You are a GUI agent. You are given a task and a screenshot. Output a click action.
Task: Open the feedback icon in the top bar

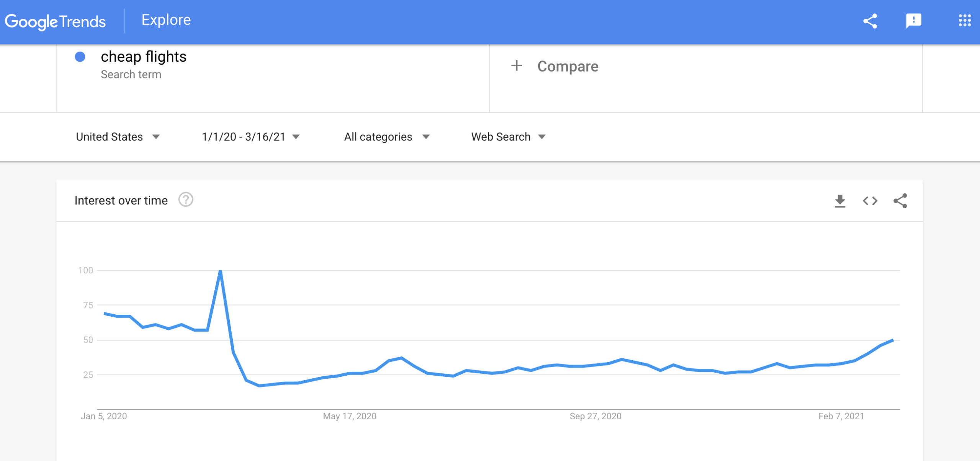[914, 21]
